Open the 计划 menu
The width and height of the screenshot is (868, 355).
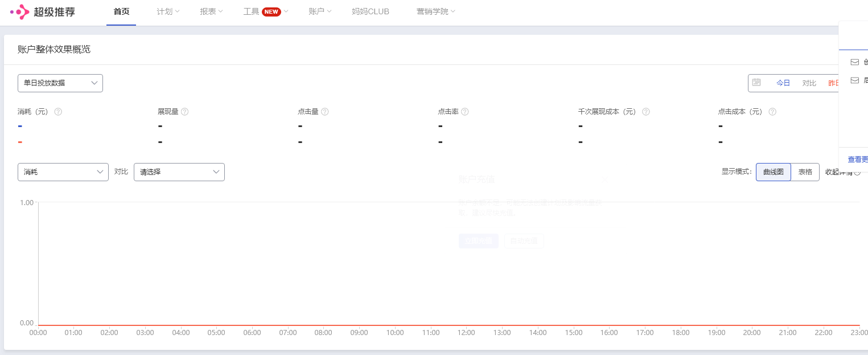[168, 11]
